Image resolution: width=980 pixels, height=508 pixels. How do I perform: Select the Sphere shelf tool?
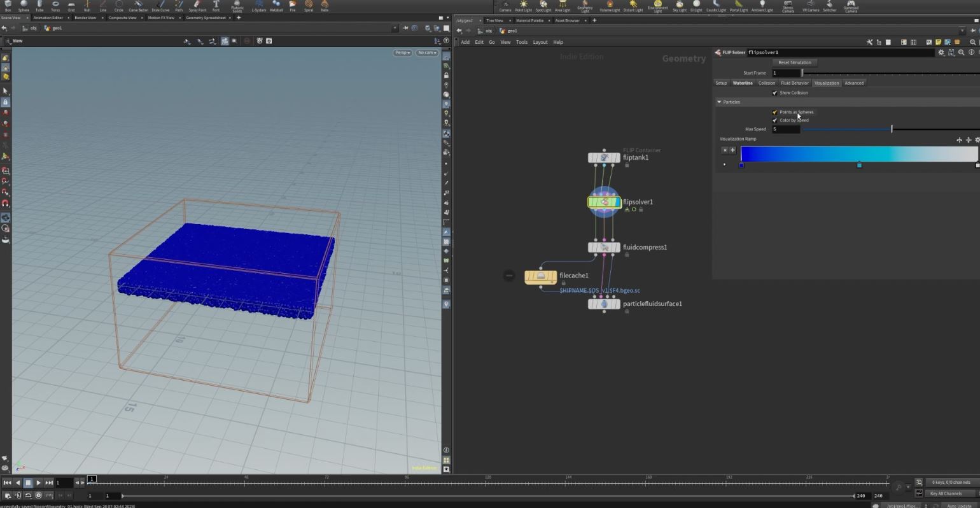pyautogui.click(x=24, y=6)
